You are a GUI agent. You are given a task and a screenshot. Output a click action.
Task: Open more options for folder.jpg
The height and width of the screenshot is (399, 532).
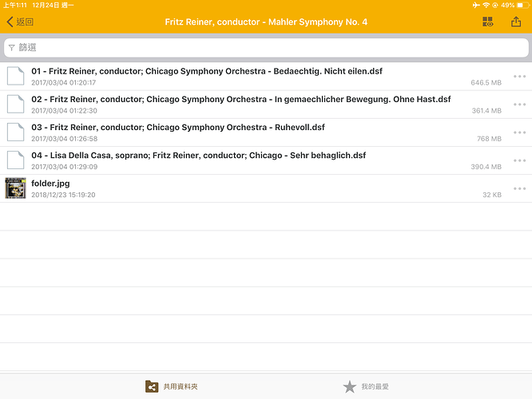click(519, 188)
